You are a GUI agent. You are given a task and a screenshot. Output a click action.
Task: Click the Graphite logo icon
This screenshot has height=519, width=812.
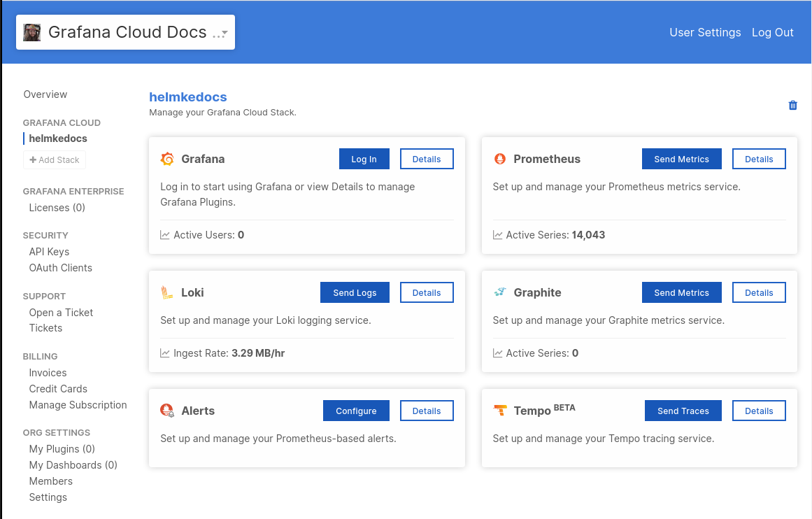[x=499, y=292]
